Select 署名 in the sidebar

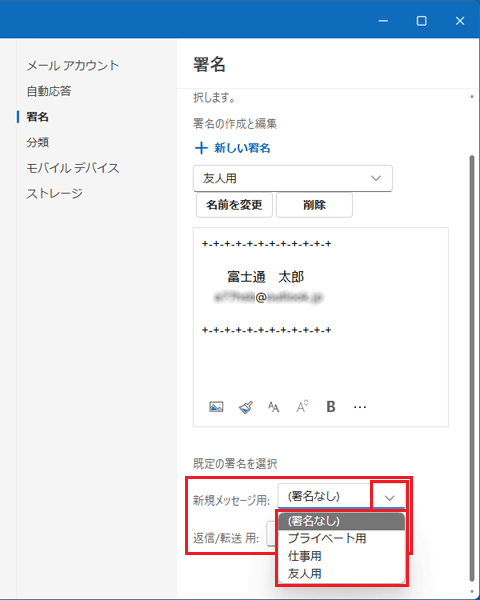[x=37, y=117]
